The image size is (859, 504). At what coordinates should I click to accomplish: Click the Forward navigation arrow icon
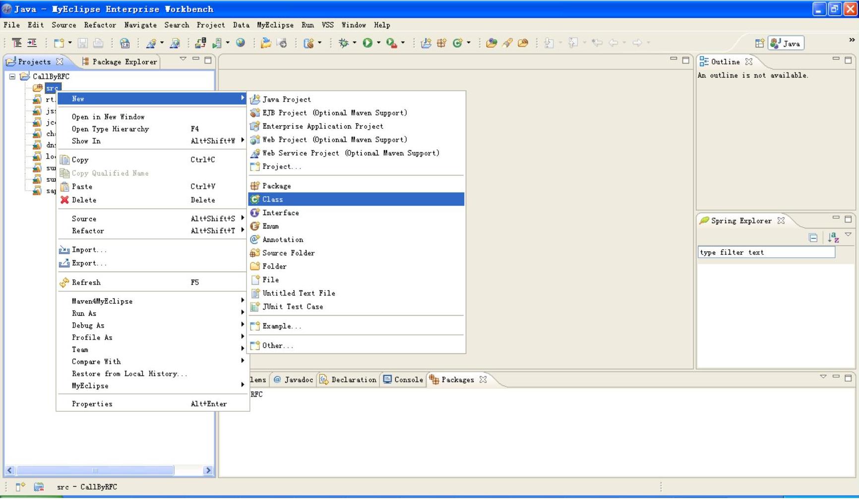pos(637,43)
